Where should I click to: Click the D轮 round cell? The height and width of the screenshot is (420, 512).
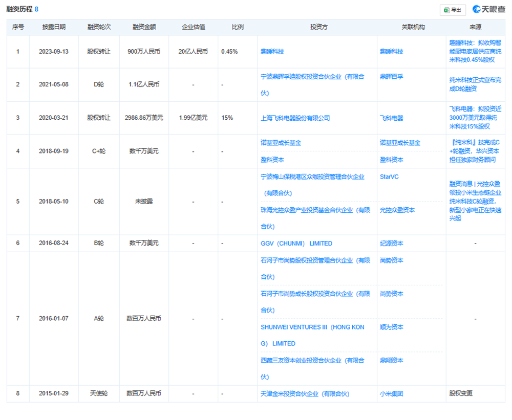click(x=99, y=84)
